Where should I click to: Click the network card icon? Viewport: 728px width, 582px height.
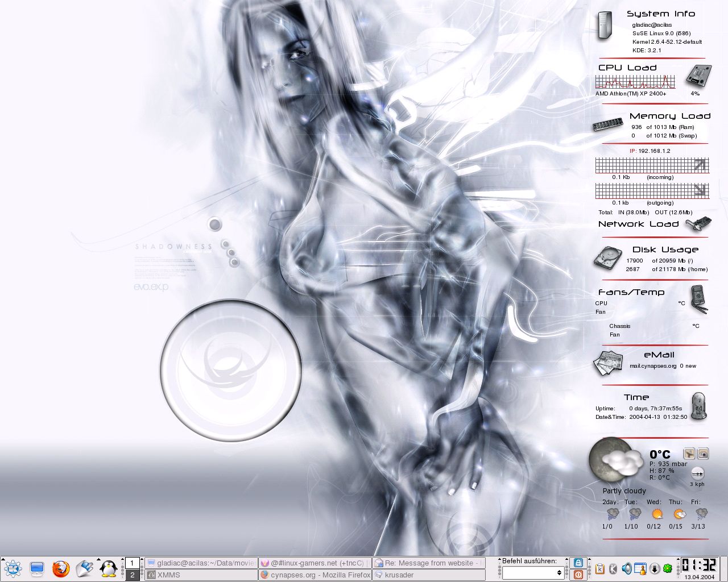(698, 225)
